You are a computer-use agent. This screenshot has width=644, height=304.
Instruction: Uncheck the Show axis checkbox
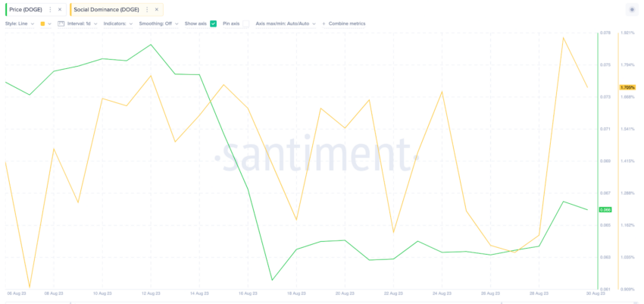click(213, 24)
